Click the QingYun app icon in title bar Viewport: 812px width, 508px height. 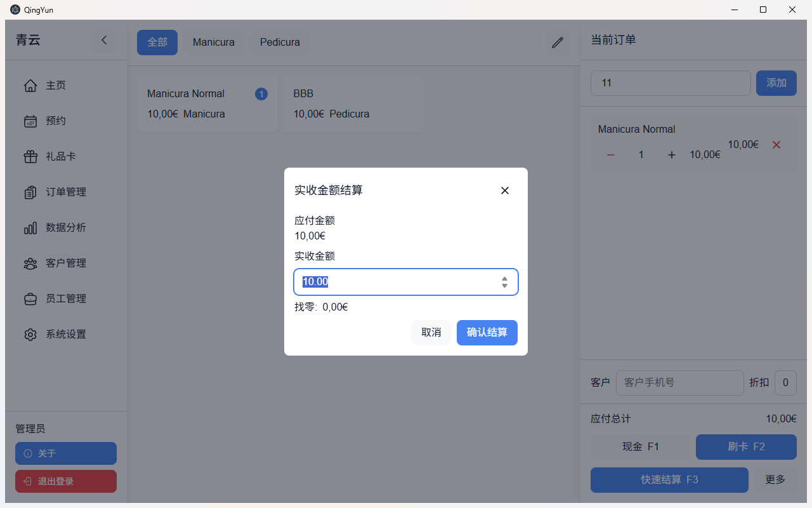tap(15, 10)
